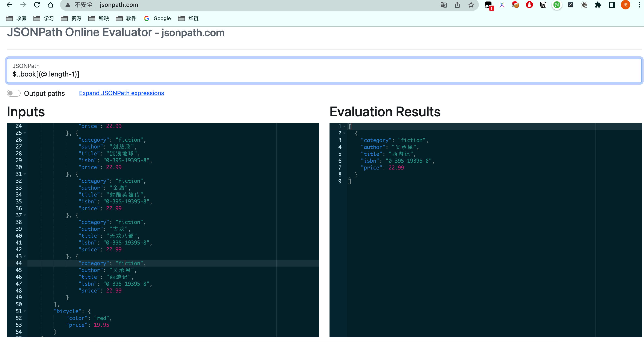This screenshot has height=342, width=644.
Task: Collapse the fold arrow at input line 37
Action: (x=25, y=215)
